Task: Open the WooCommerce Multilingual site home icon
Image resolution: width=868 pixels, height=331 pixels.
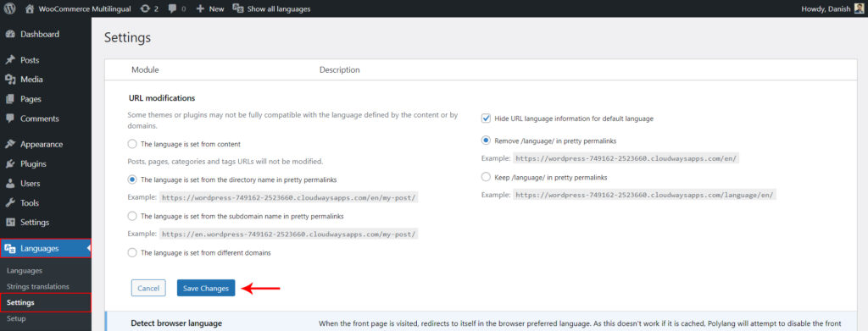Action: point(30,8)
